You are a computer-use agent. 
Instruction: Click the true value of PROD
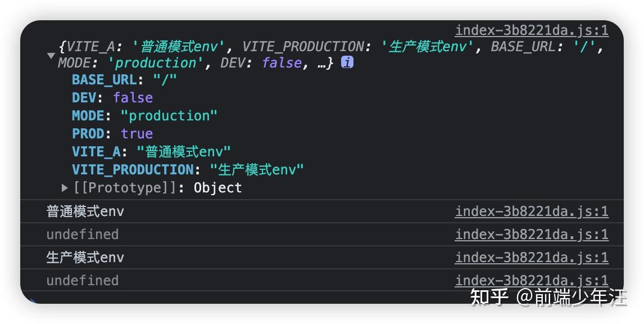coord(137,134)
